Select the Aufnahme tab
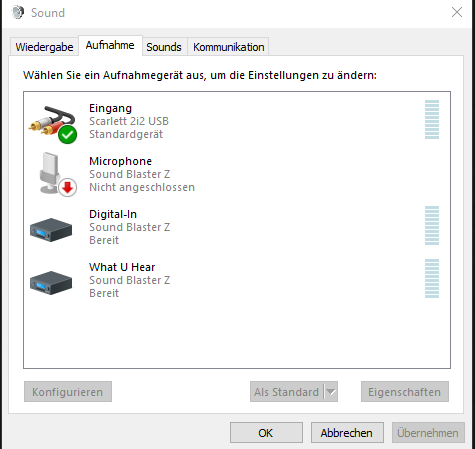The width and height of the screenshot is (475, 449). coord(110,45)
